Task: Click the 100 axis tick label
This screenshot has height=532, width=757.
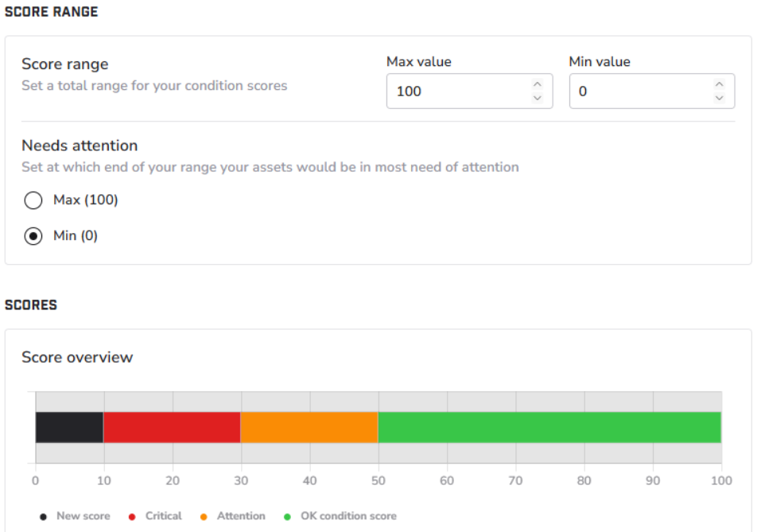Action: point(720,480)
